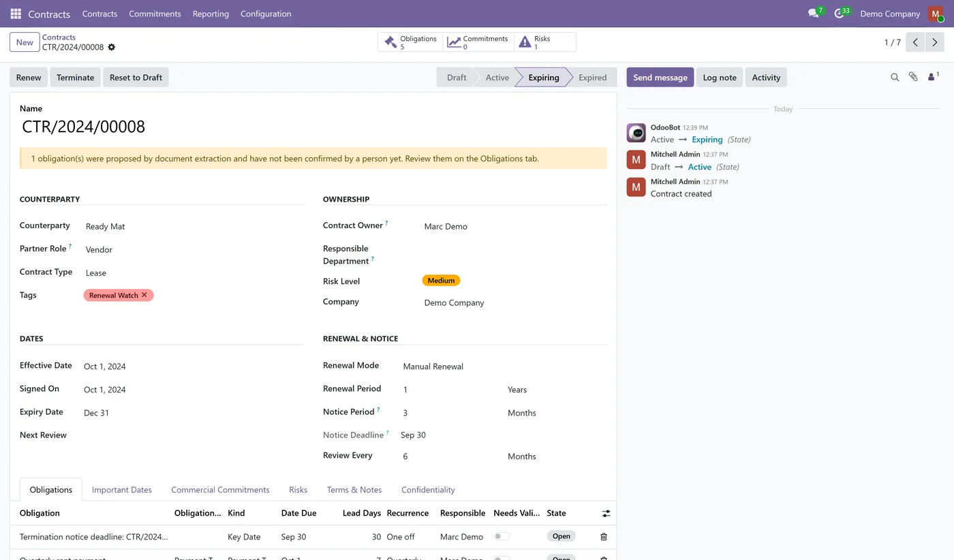The width and height of the screenshot is (954, 560).
Task: Toggle Needs Validation for Termination notice row
Action: coord(502,536)
